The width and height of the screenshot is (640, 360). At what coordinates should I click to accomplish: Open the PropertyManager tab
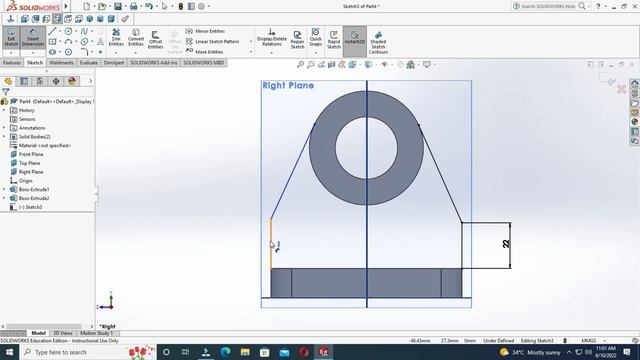click(x=24, y=81)
